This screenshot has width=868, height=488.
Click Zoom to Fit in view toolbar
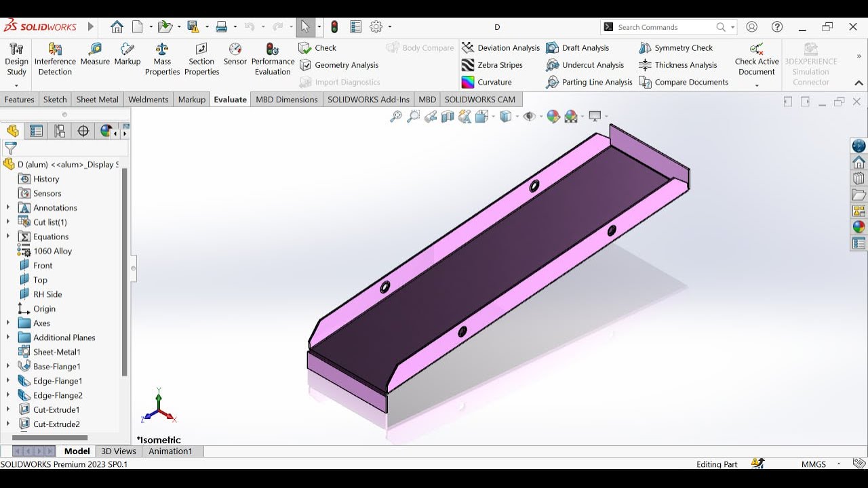[396, 117]
